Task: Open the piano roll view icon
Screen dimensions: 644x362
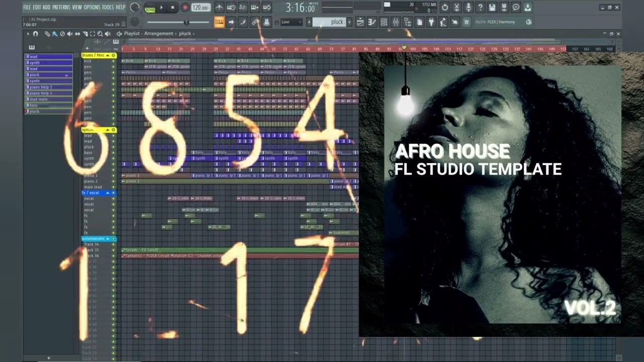Action: tap(372, 22)
